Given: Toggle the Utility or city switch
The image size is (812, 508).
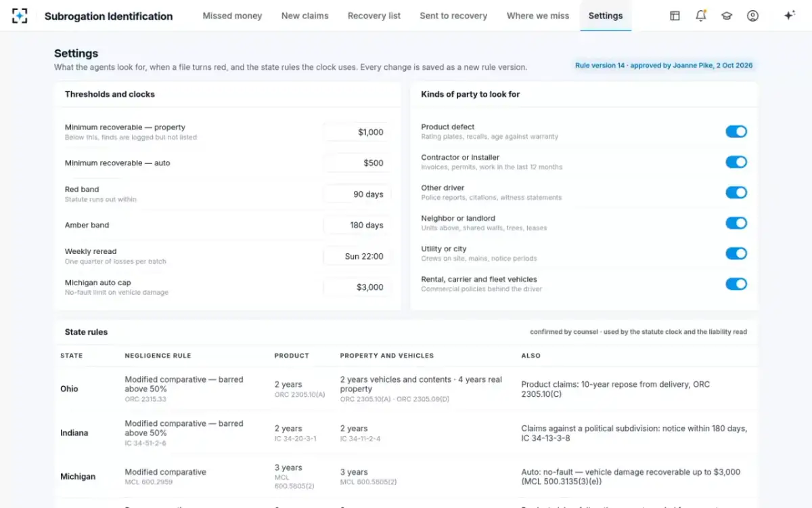Looking at the screenshot, I should pyautogui.click(x=736, y=253).
